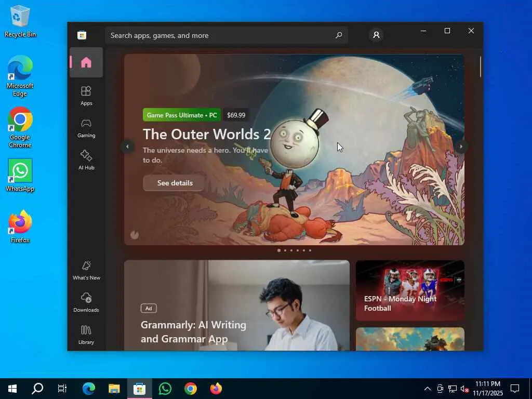Click the Ad label on Grammarly card

(x=149, y=308)
